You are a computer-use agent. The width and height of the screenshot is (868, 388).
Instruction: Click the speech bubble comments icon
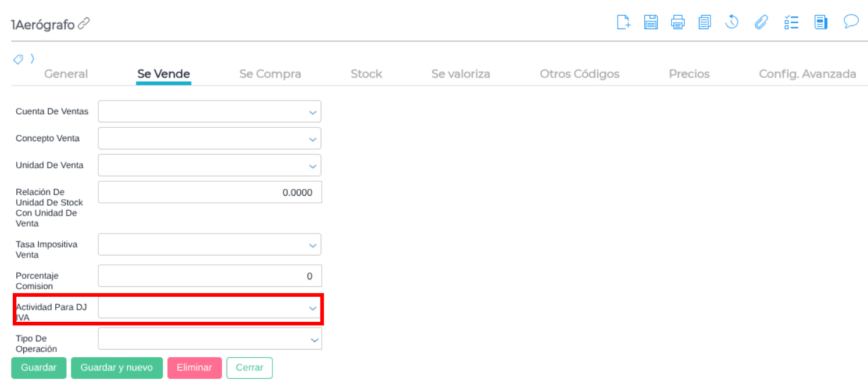[851, 22]
